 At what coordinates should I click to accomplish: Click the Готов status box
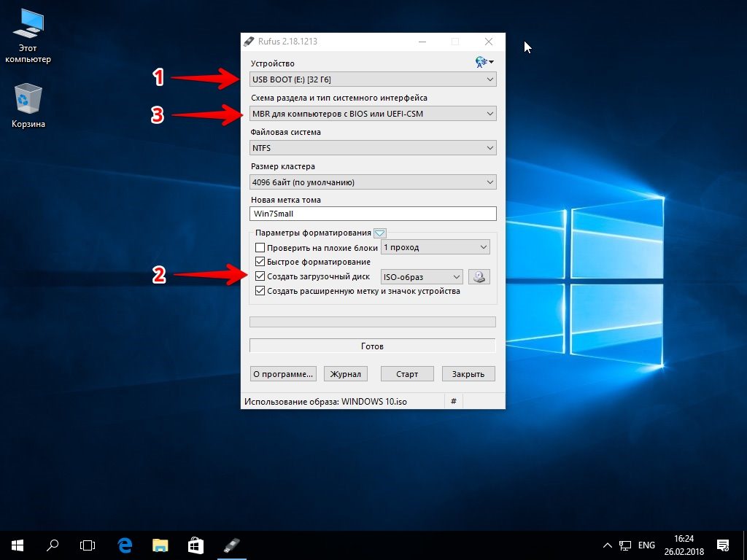(x=373, y=346)
